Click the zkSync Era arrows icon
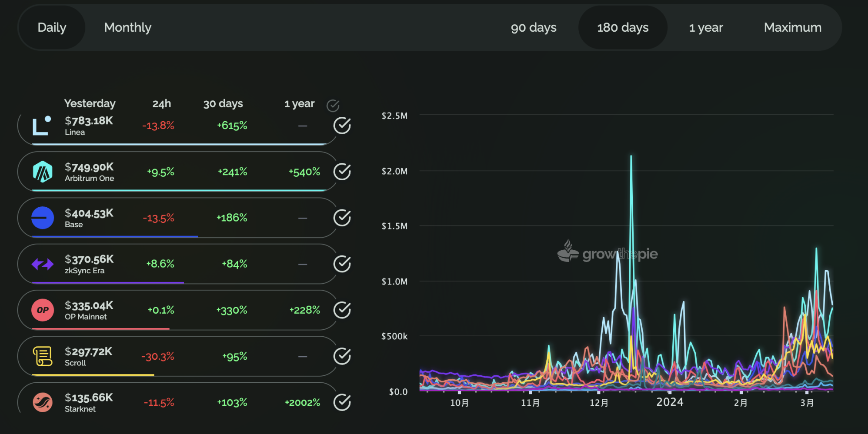Viewport: 868px width, 434px height. coord(43,264)
